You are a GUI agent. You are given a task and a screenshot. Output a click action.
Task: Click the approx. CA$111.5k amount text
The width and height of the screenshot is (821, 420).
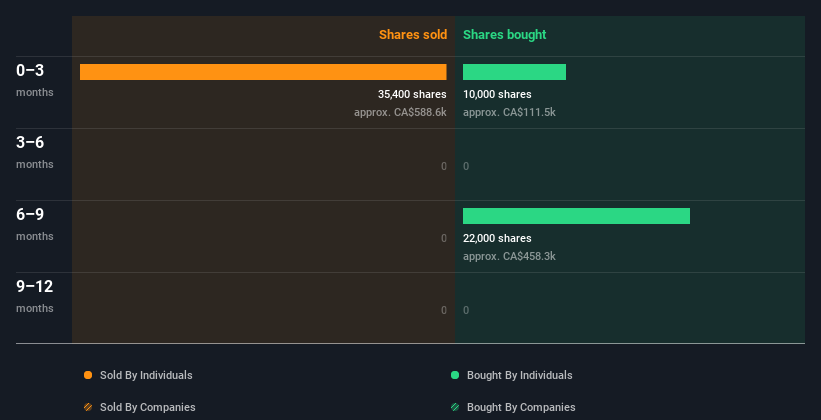tap(509, 112)
